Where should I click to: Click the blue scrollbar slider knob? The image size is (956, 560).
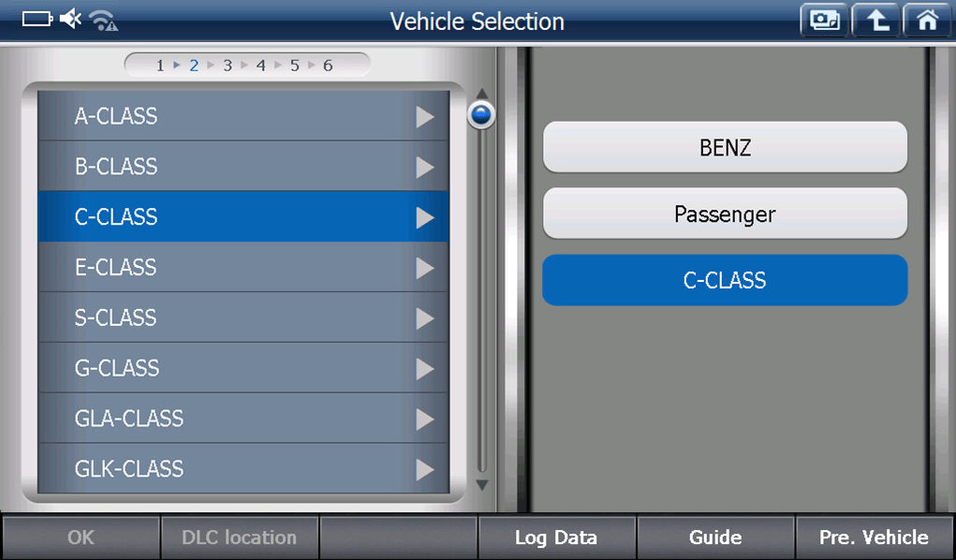(481, 115)
